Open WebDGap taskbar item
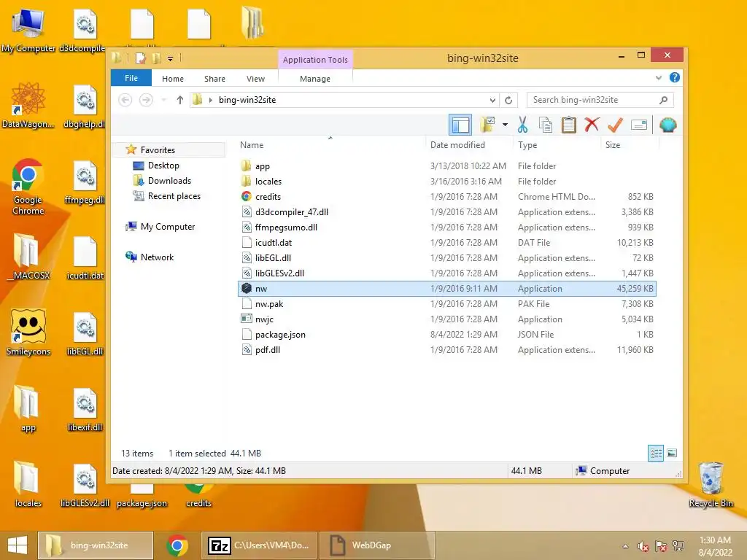The height and width of the screenshot is (560, 747). click(x=376, y=545)
